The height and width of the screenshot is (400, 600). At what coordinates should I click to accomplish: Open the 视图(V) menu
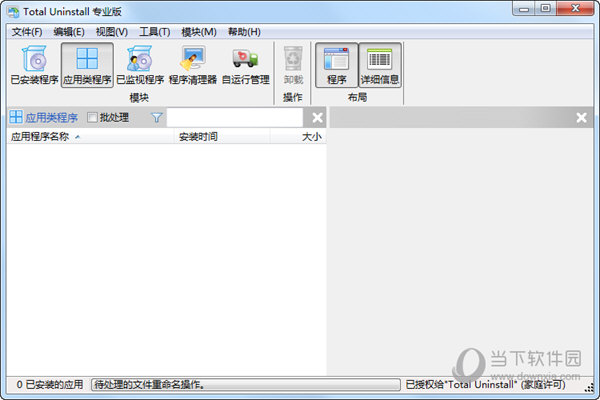pyautogui.click(x=112, y=32)
